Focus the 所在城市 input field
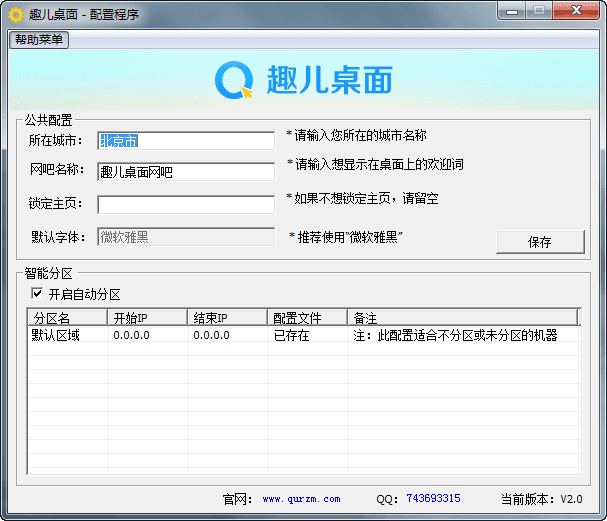Viewport: 607px width, 521px height. [x=186, y=141]
